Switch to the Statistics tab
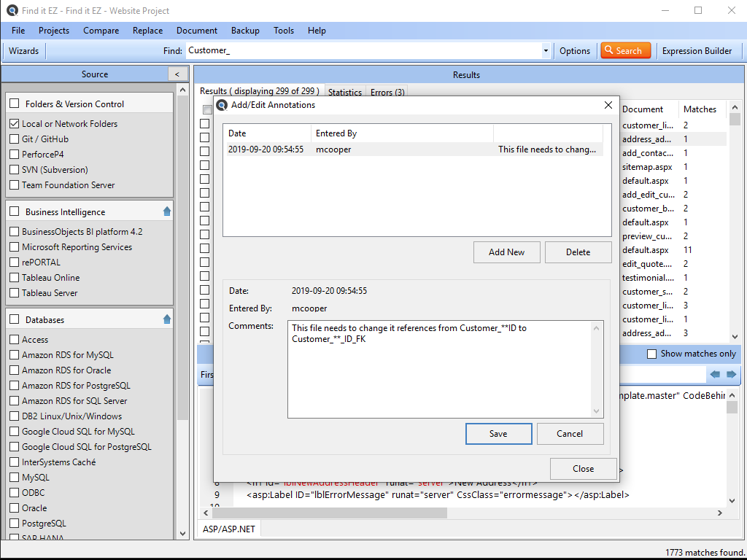 (x=344, y=93)
